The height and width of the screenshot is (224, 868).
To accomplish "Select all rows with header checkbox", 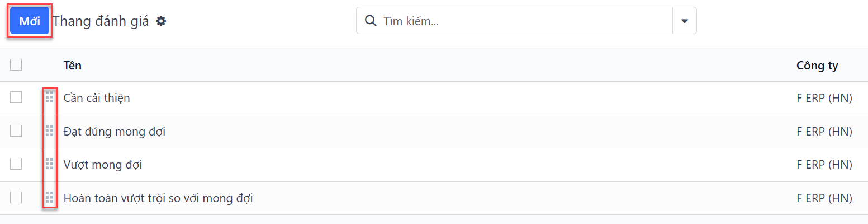I will [16, 65].
